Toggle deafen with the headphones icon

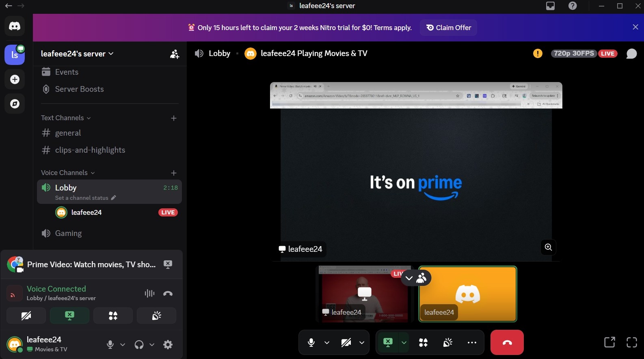[139, 345]
